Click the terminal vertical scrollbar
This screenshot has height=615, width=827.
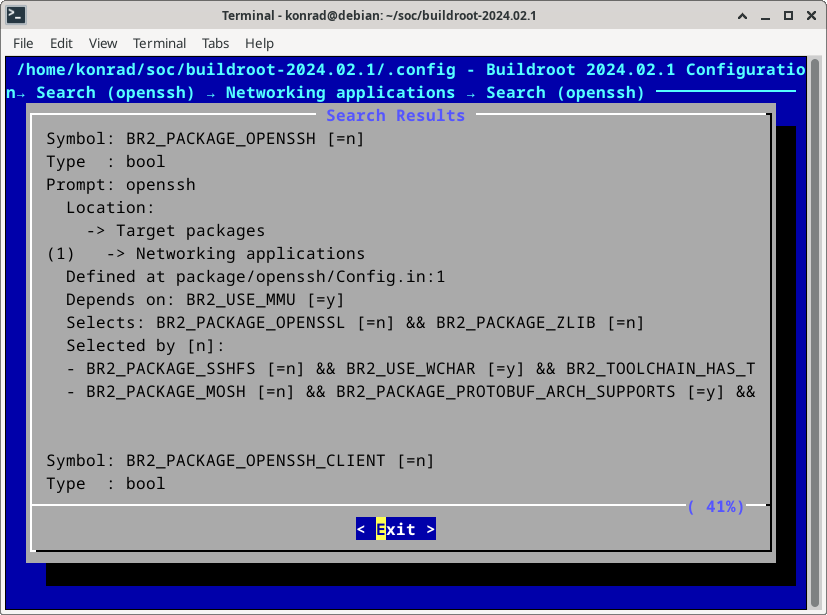[x=815, y=332]
